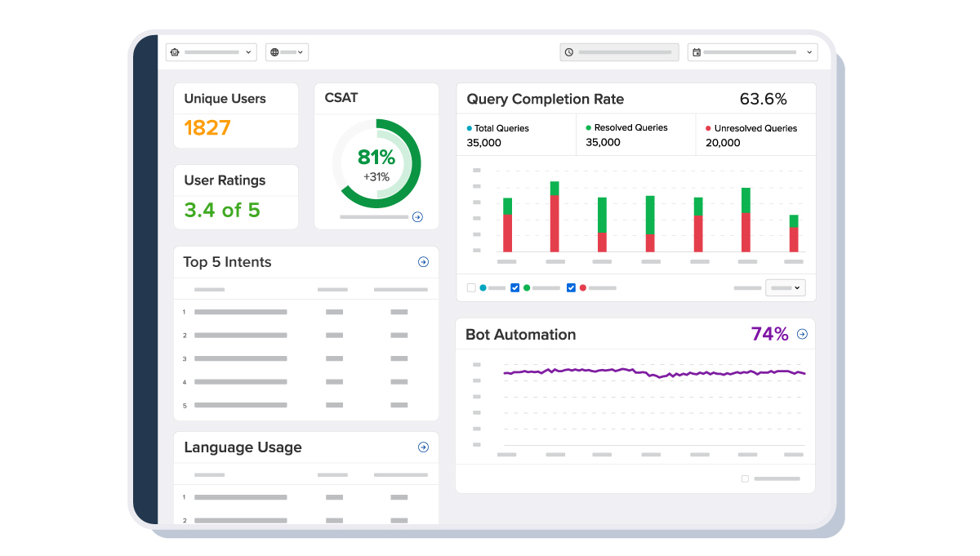Click the clock icon in the time field
Screen dimensions: 980x556
pyautogui.click(x=568, y=52)
